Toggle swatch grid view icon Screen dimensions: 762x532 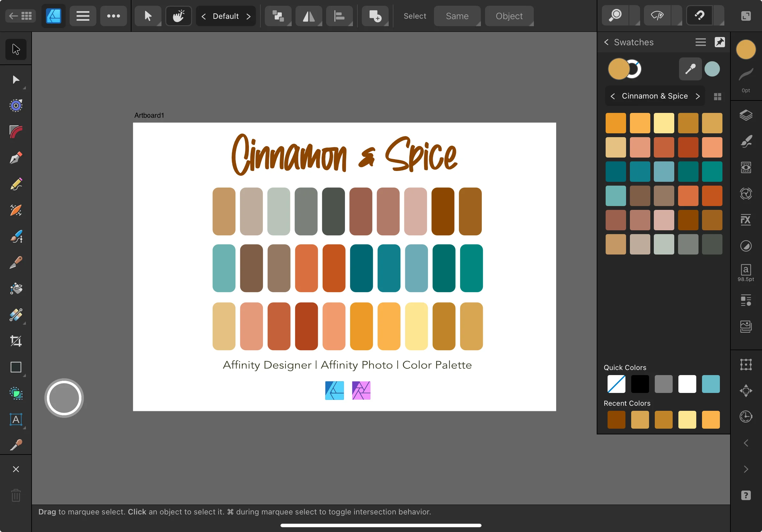[718, 97]
